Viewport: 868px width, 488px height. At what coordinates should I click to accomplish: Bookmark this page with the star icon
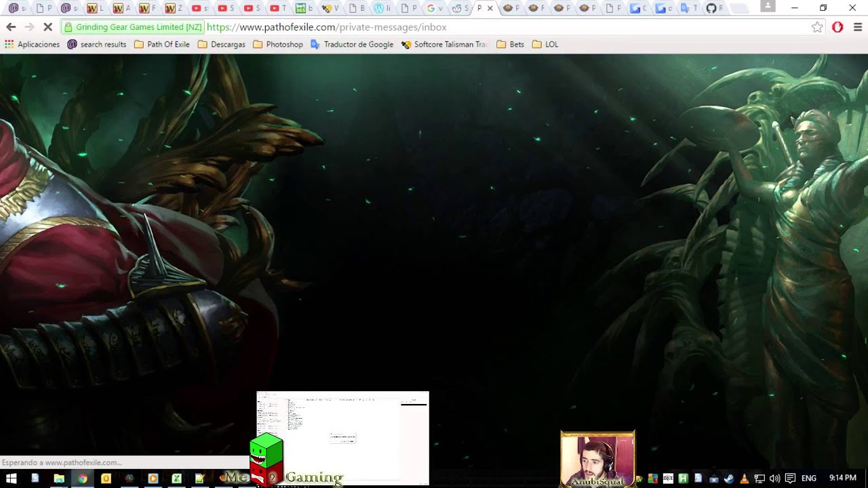coord(817,27)
